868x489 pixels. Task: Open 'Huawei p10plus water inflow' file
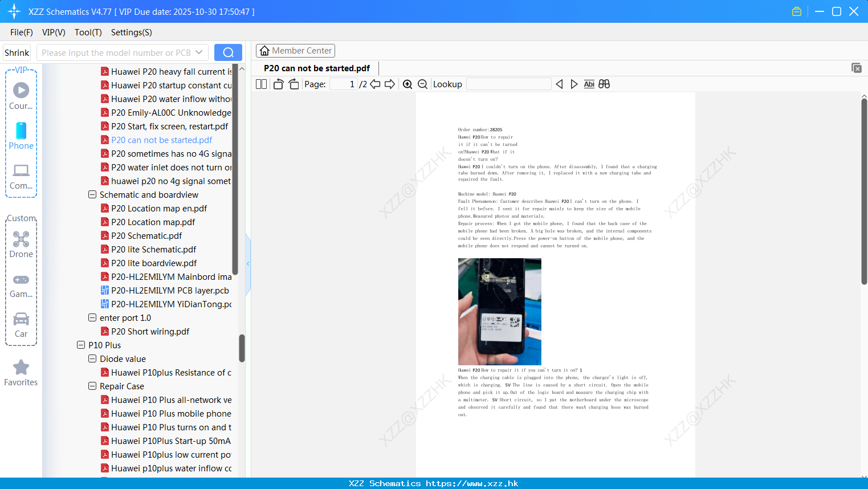tap(166, 468)
